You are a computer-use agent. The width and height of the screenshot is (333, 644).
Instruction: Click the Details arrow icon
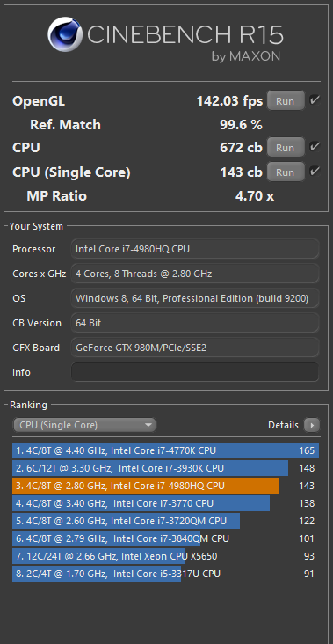(x=312, y=425)
